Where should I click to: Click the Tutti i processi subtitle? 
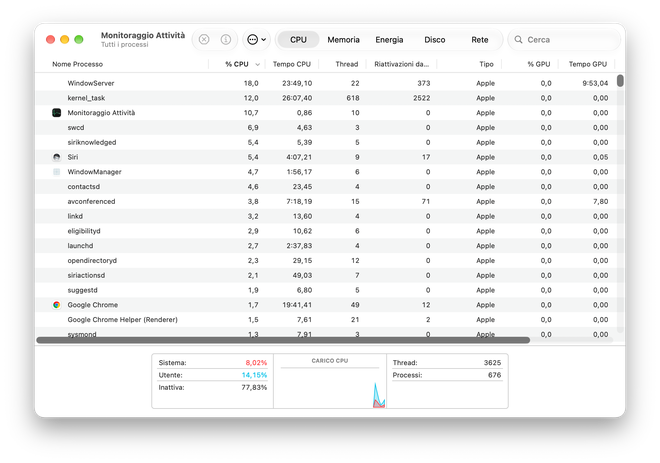125,45
